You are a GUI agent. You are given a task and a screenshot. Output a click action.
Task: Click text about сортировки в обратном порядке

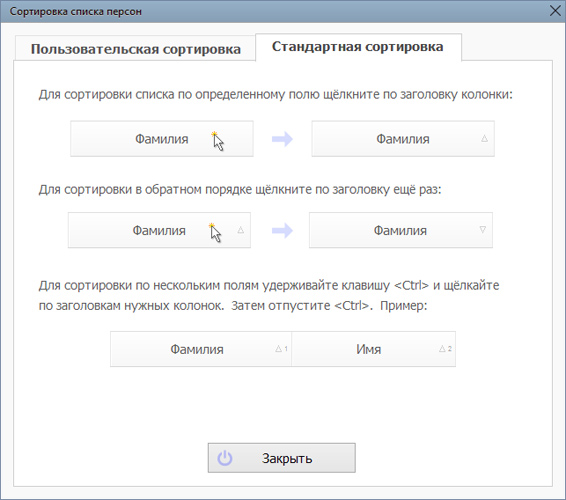(240, 190)
